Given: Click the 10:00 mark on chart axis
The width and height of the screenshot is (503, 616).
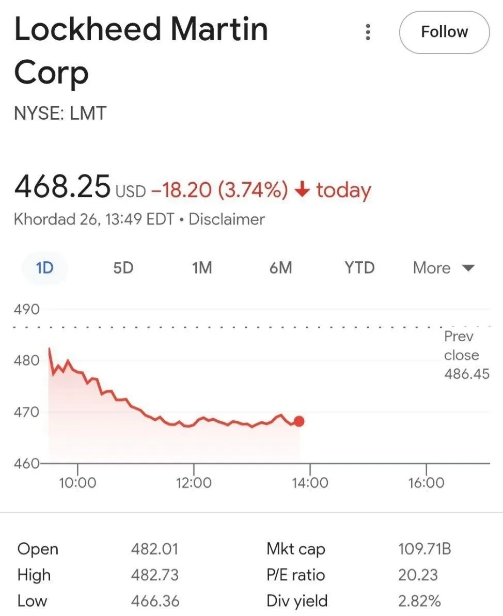Looking at the screenshot, I should pyautogui.click(x=77, y=483).
